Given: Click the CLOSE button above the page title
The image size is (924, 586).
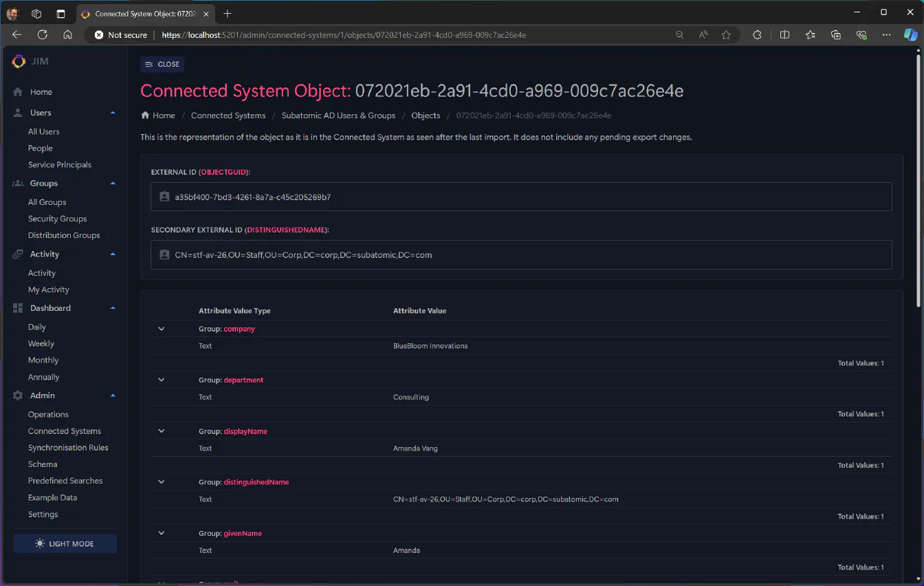Looking at the screenshot, I should pyautogui.click(x=162, y=64).
